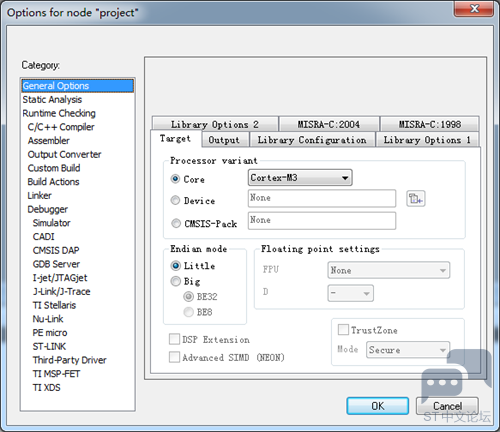Click the Cancel button

pos(447,406)
